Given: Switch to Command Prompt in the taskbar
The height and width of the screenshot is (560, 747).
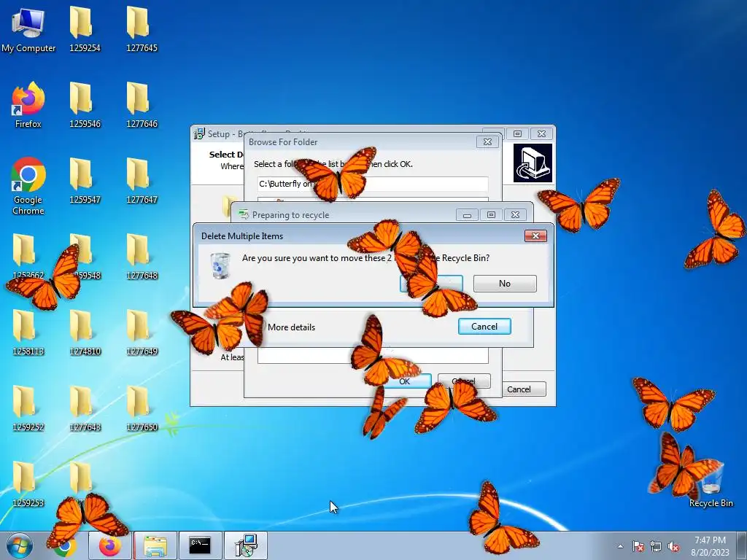Looking at the screenshot, I should click(x=200, y=545).
